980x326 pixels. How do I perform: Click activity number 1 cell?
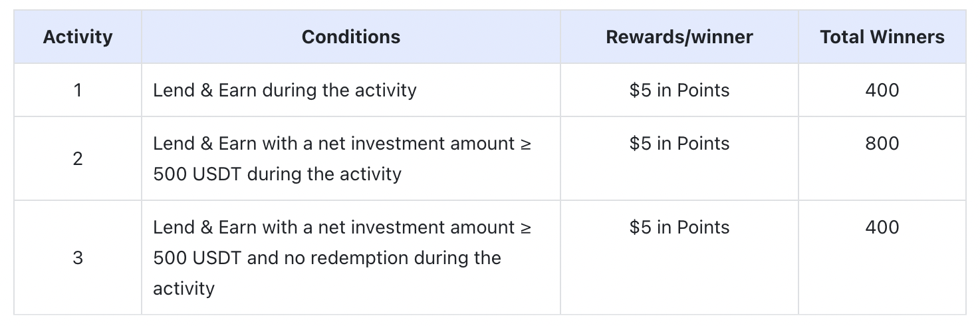tap(78, 90)
